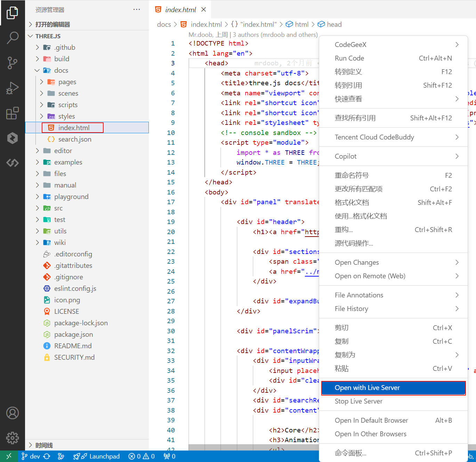Open errors and warnings problems indicator

coord(142,456)
